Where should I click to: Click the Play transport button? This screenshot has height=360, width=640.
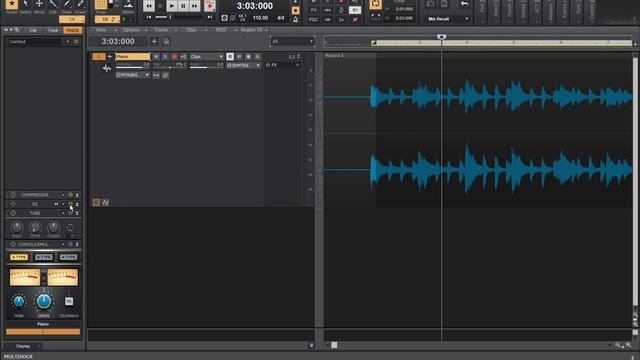click(x=172, y=6)
